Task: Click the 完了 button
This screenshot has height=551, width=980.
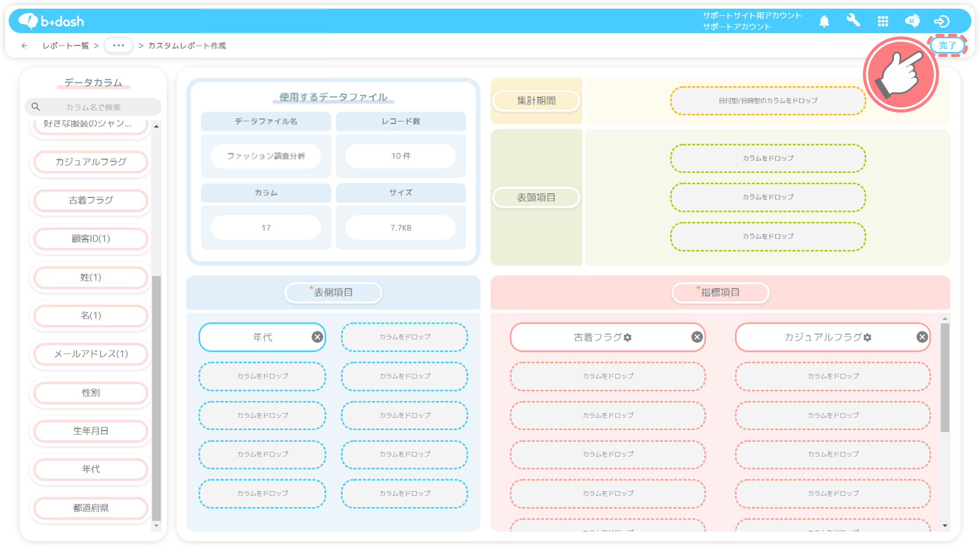Action: (947, 46)
